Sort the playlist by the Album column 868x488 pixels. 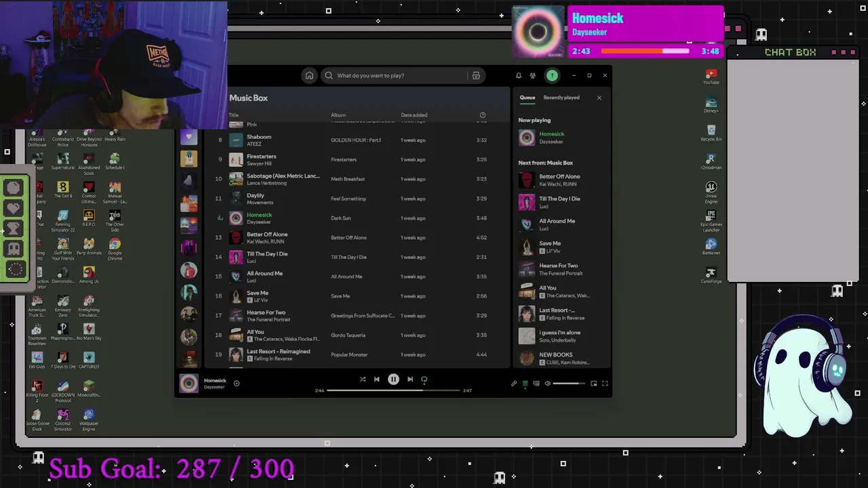pos(338,115)
